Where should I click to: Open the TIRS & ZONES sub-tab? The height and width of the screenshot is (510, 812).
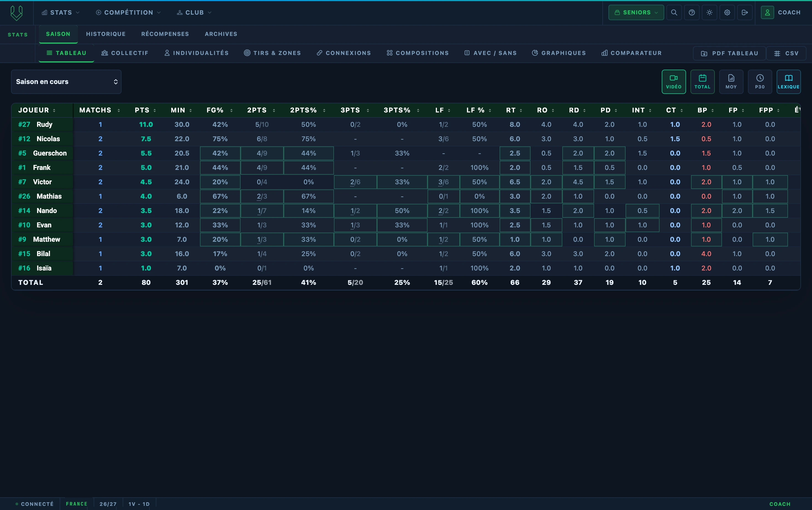coord(273,53)
